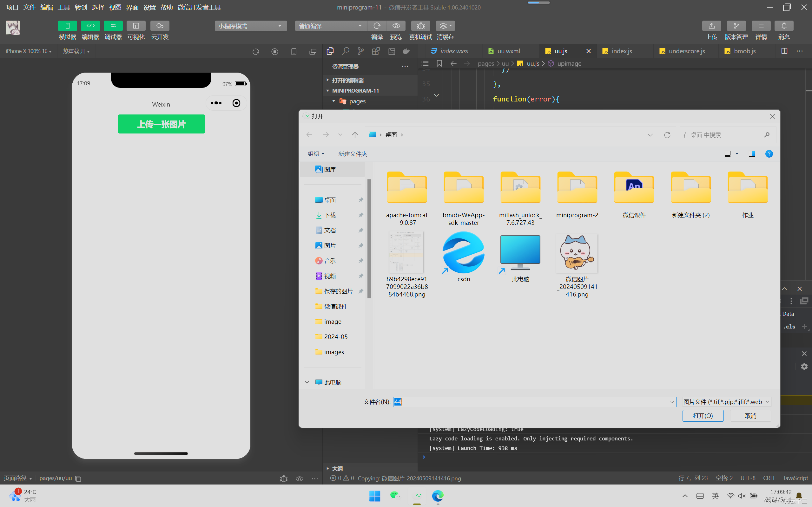Click the simulator phone device icon
The width and height of the screenshot is (812, 507).
click(x=294, y=51)
